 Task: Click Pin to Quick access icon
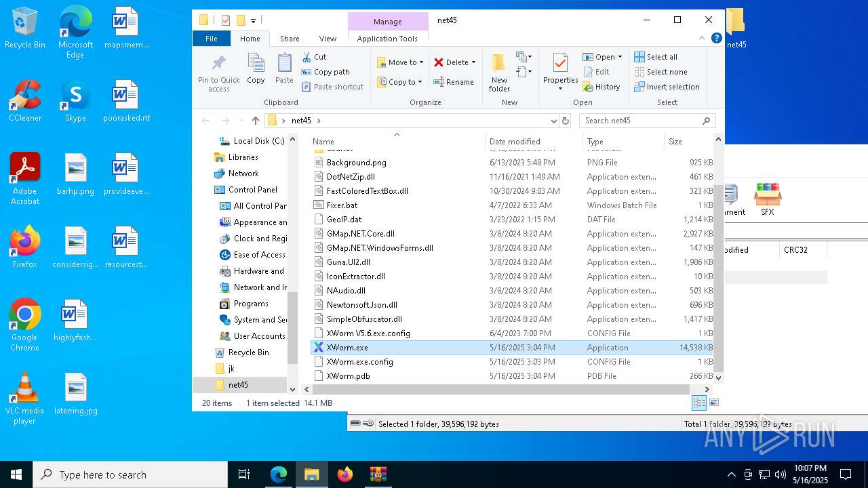click(218, 73)
